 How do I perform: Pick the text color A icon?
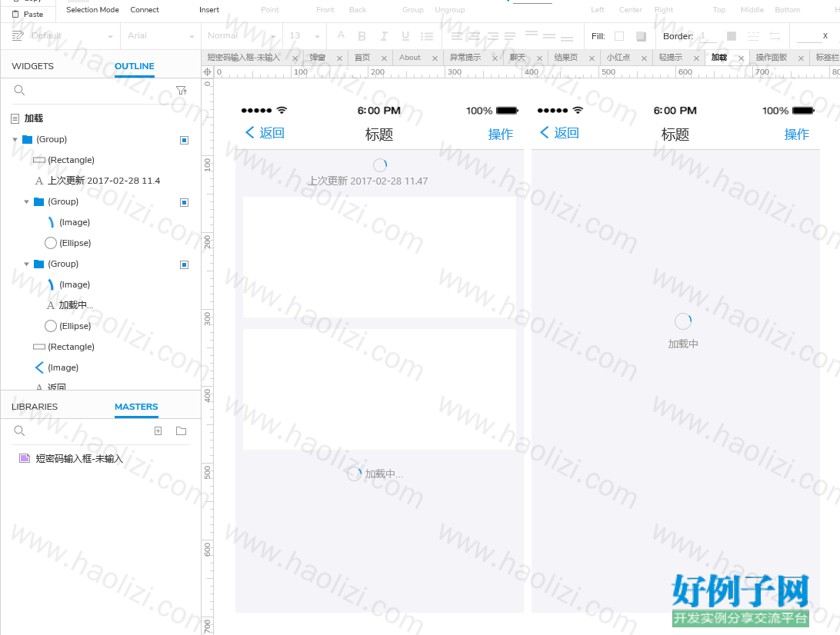tap(341, 35)
